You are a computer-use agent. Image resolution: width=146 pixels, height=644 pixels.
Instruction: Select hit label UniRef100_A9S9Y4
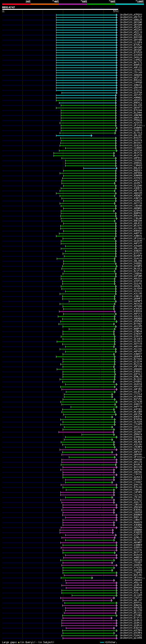pos(131,100)
